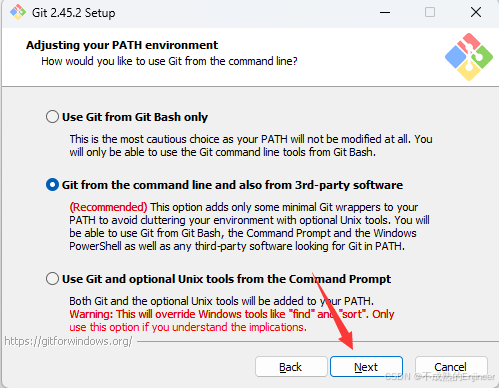
Task: Click the Git icon in the title bar
Action: pos(18,12)
